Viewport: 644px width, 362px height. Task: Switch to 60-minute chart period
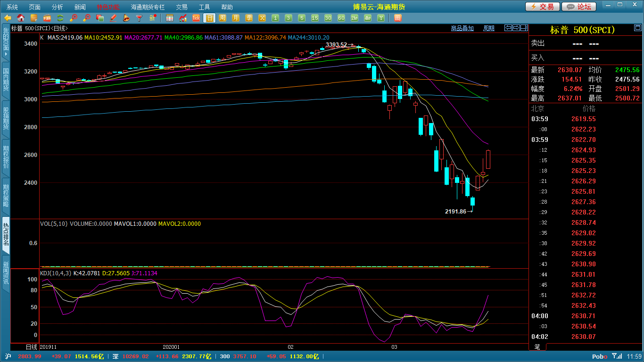341,18
